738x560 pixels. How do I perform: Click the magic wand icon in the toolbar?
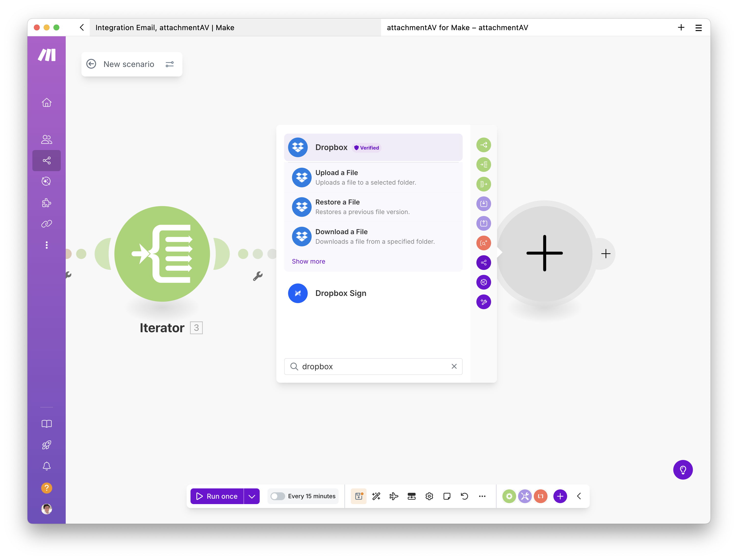[x=376, y=496]
